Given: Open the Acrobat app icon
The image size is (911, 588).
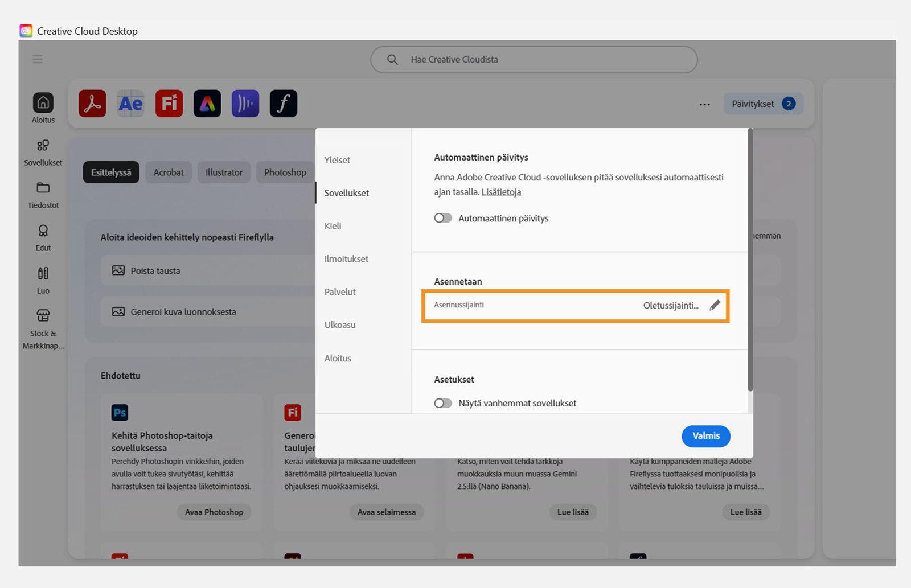Looking at the screenshot, I should pos(92,104).
